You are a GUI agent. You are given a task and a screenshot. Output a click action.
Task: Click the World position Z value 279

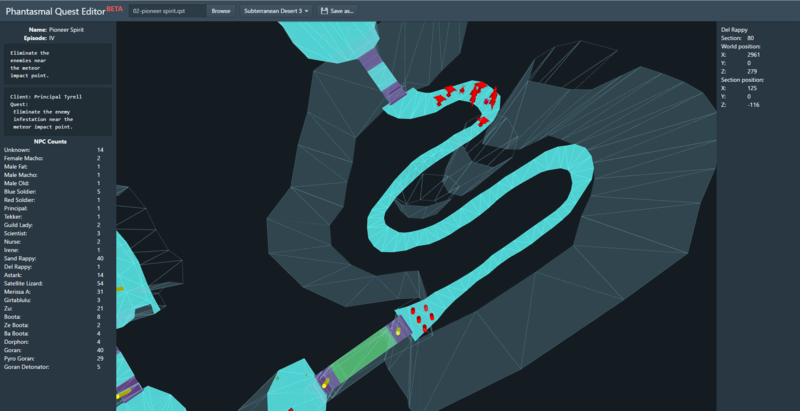(752, 71)
